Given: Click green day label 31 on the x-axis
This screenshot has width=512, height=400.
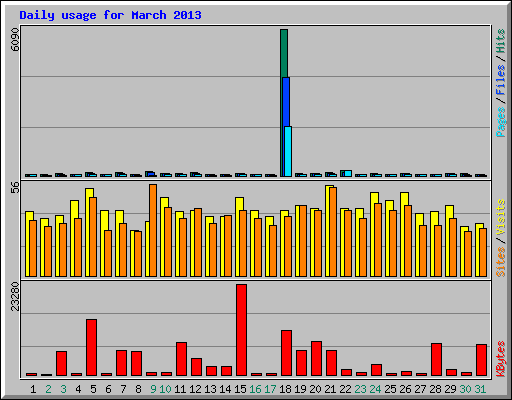Looking at the screenshot, I should click(x=480, y=389).
